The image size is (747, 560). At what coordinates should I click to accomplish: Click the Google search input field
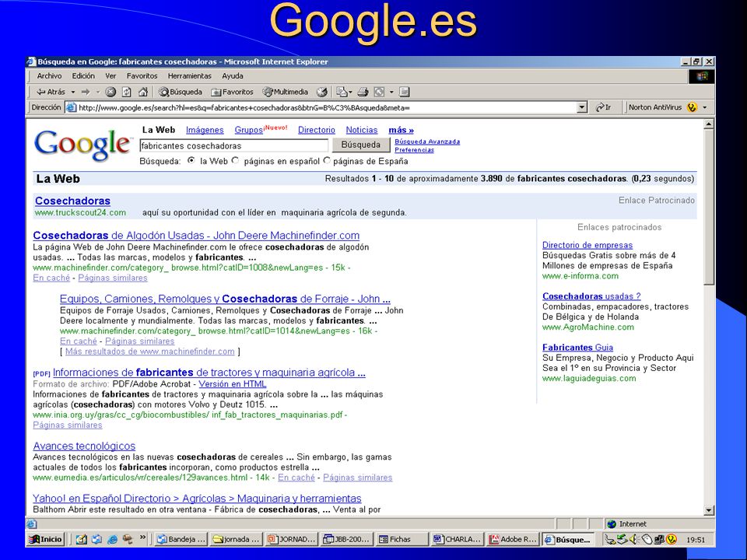pyautogui.click(x=234, y=145)
